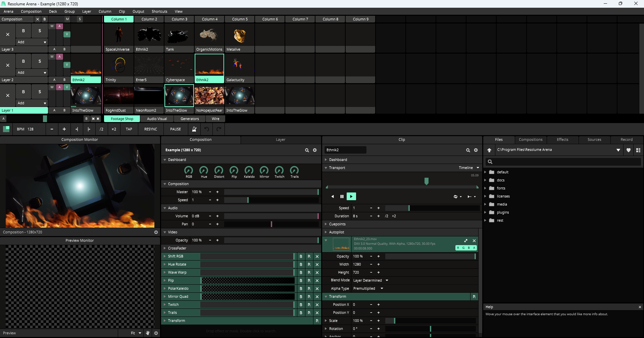Switch to the Sources tab

point(594,139)
